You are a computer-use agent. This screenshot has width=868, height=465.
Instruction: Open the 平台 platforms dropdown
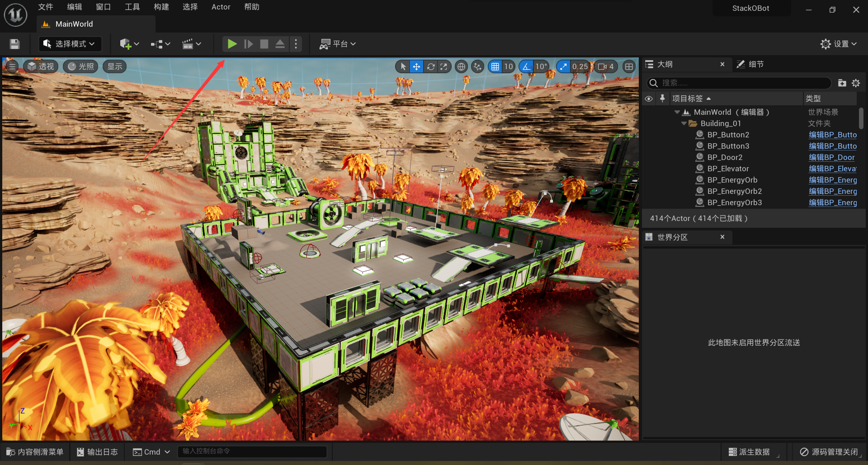click(x=338, y=44)
